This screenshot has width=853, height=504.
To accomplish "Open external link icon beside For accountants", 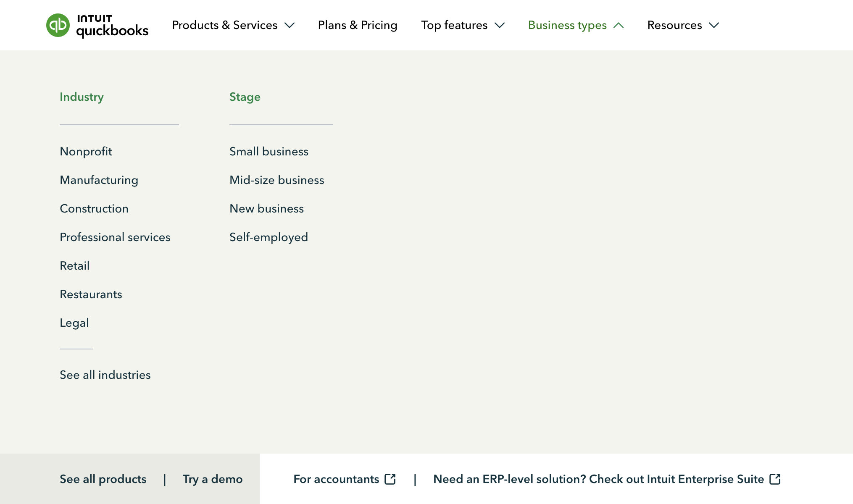I will click(x=390, y=479).
